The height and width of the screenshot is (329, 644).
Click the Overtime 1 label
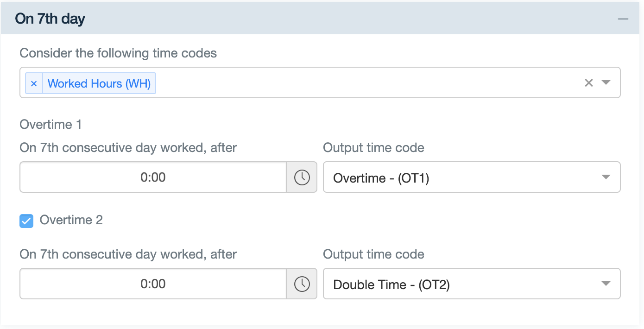pos(51,124)
